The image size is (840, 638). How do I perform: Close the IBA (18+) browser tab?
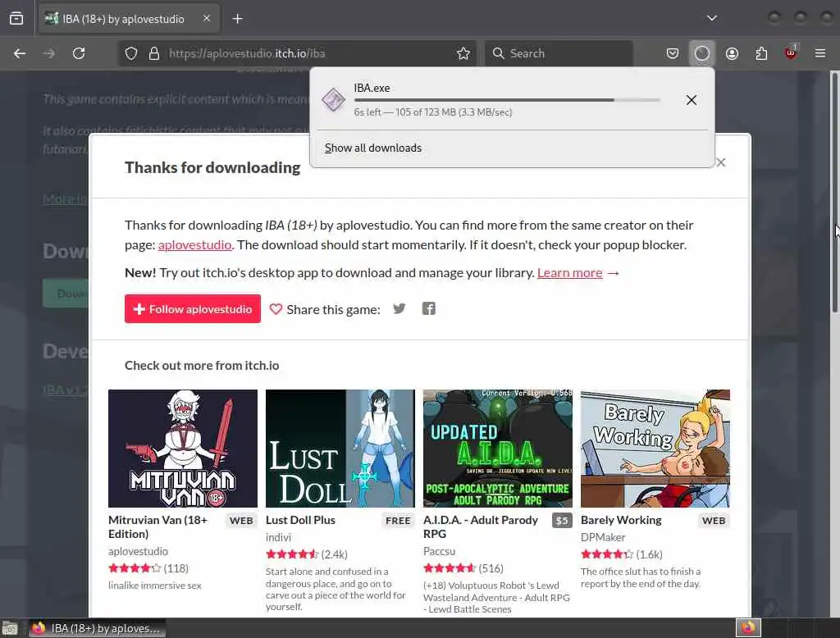point(207,18)
